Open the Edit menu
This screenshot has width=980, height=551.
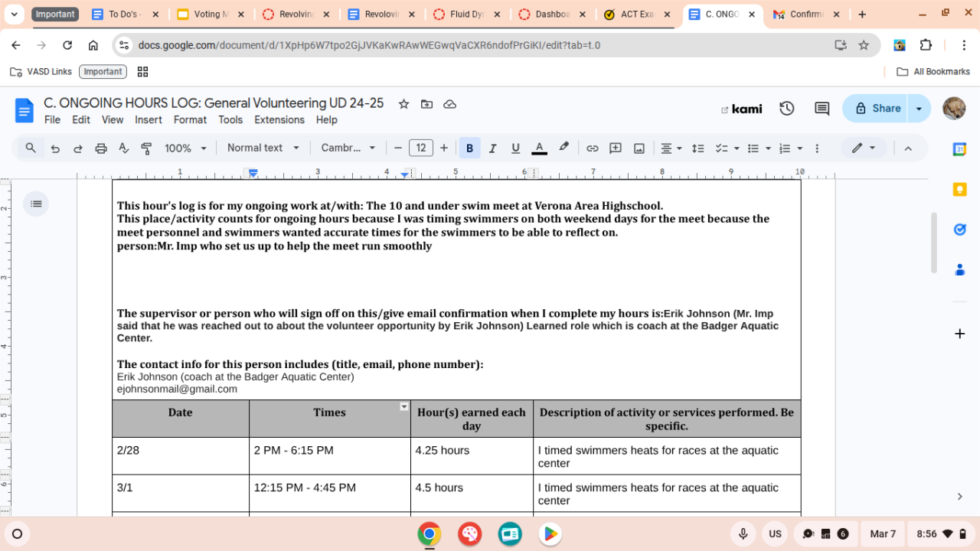[x=81, y=119]
